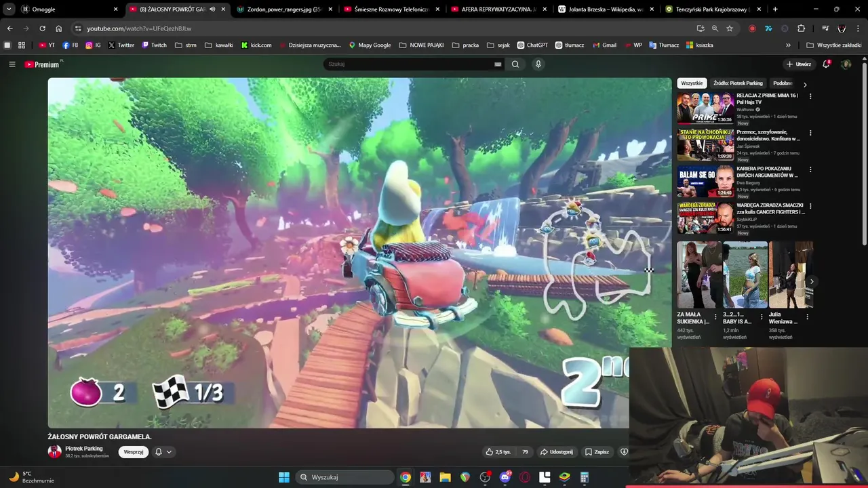868x488 pixels.
Task: Open RELACJA Z PRIME MMA 16 thumbnail
Action: (x=705, y=108)
